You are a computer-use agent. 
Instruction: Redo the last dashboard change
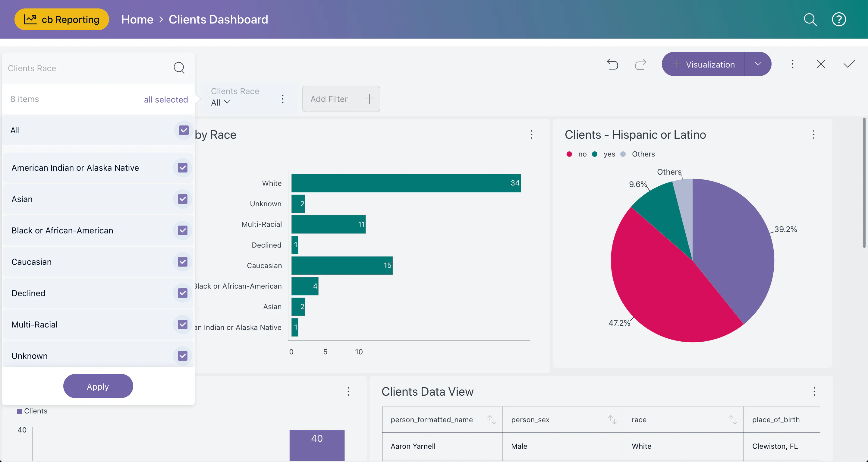point(640,64)
